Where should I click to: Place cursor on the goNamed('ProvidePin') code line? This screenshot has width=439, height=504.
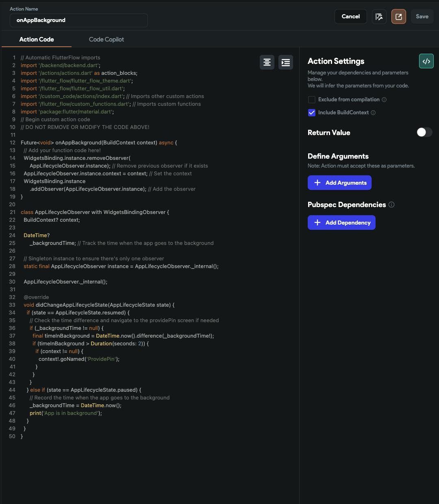coord(79,359)
